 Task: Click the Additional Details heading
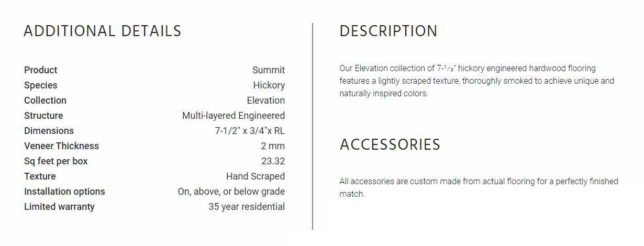click(103, 31)
